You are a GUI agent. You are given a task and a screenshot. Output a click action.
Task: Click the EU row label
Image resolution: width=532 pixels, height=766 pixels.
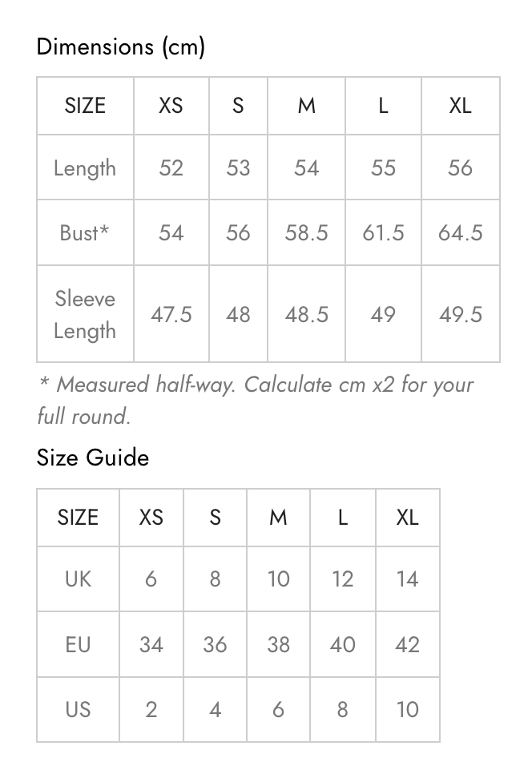79,644
